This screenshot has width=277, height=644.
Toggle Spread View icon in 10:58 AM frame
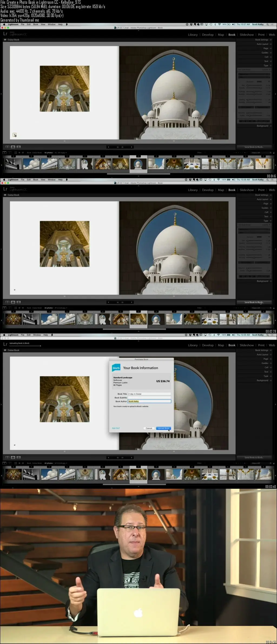click(13, 302)
